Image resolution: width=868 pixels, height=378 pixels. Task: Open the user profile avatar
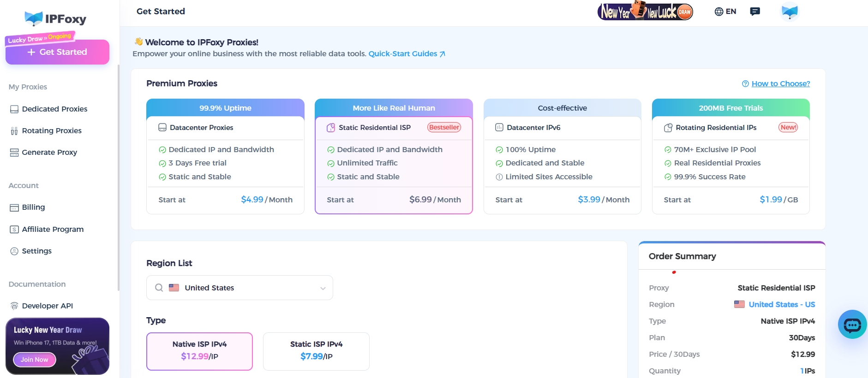coord(790,12)
